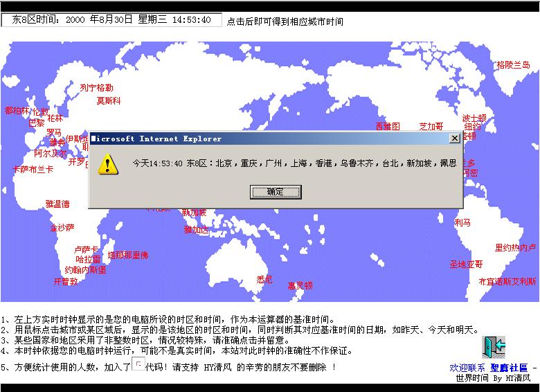The width and height of the screenshot is (540, 392).
Task: Click 柏林 city label
Action: (x=55, y=118)
